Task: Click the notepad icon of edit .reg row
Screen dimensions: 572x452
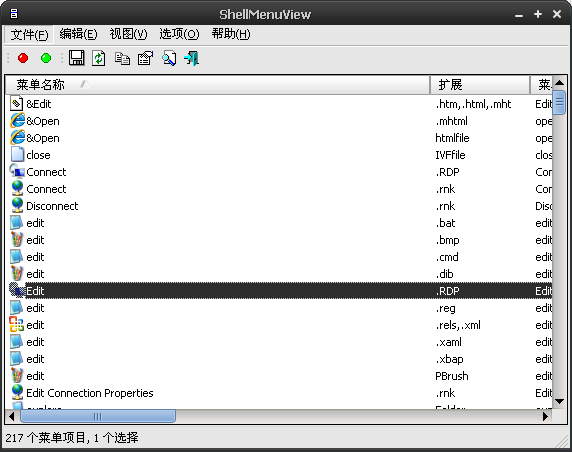Action: click(x=16, y=308)
